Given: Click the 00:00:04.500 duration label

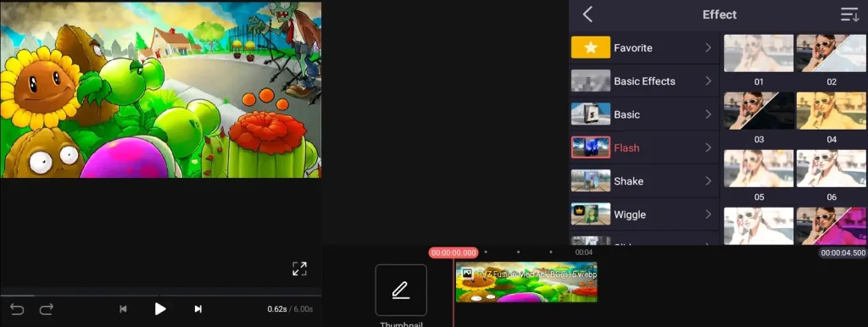Looking at the screenshot, I should (843, 252).
